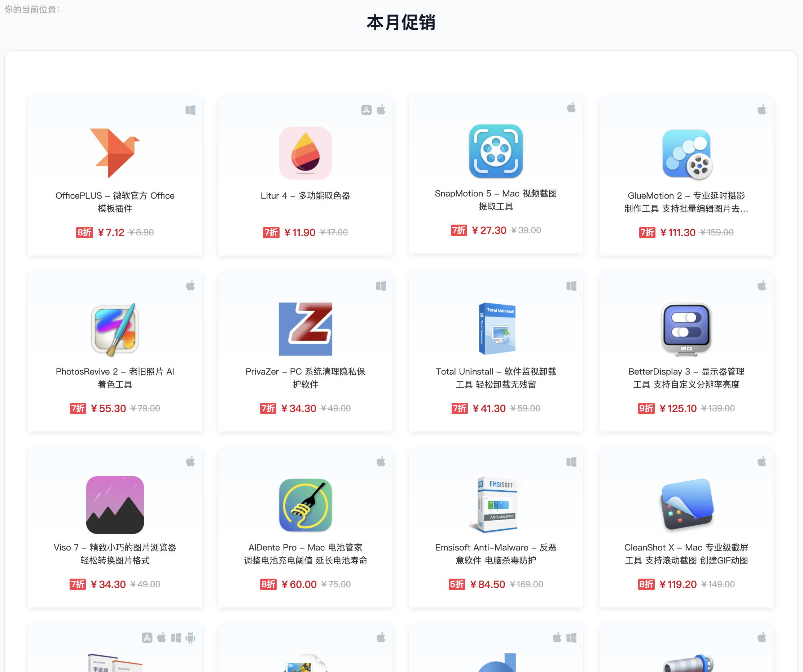This screenshot has height=672, width=803.
Task: Open GlueMotion 2 专业延时摄影 title link
Action: tap(686, 202)
